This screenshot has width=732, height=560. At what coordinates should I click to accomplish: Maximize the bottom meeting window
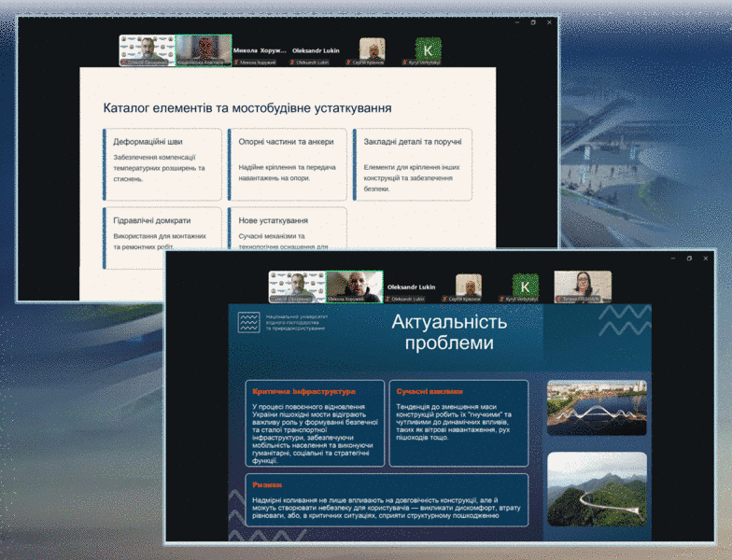click(x=689, y=259)
